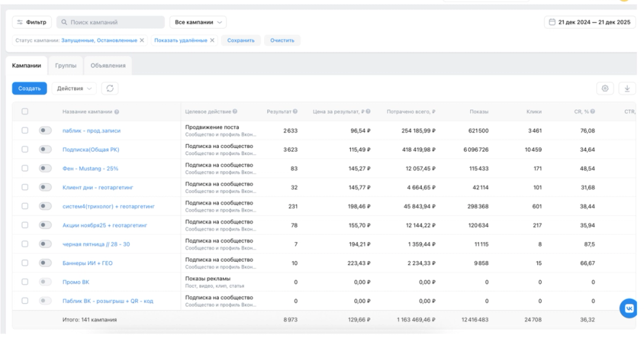
Task: Click the calendar icon in date range
Action: [553, 22]
